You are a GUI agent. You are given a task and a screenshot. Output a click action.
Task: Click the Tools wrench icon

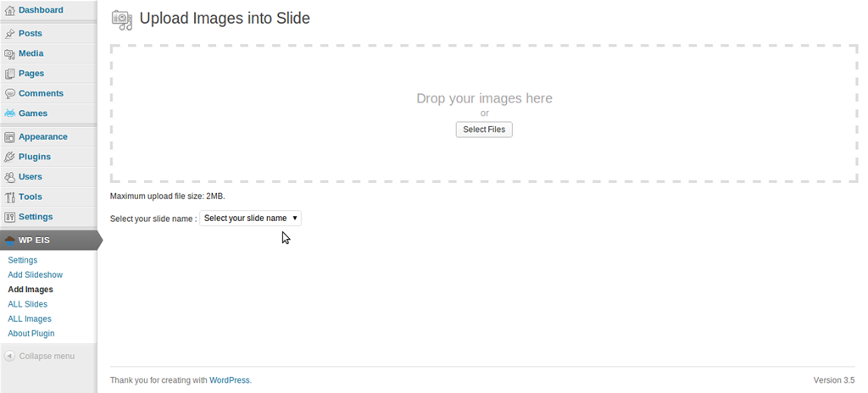click(x=9, y=197)
